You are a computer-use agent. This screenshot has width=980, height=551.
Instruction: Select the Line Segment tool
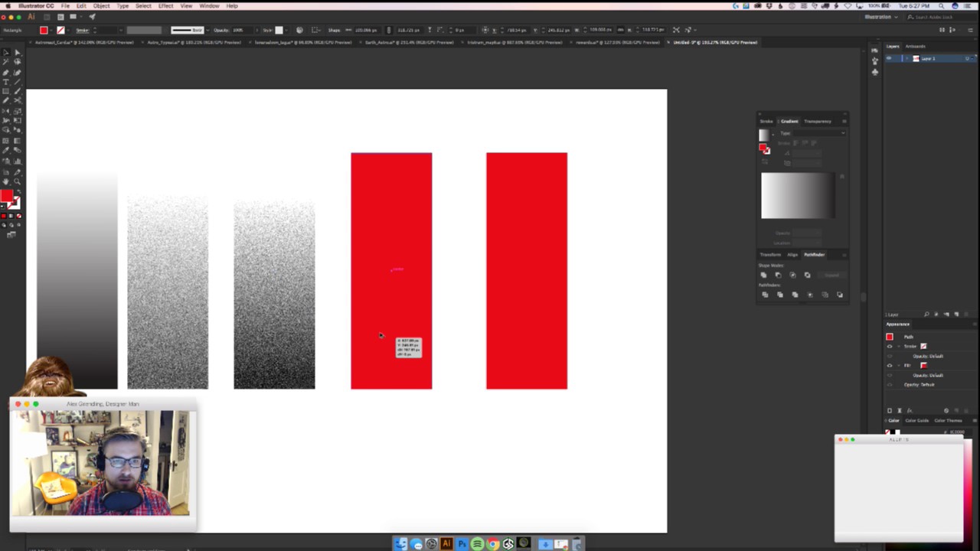coord(17,82)
